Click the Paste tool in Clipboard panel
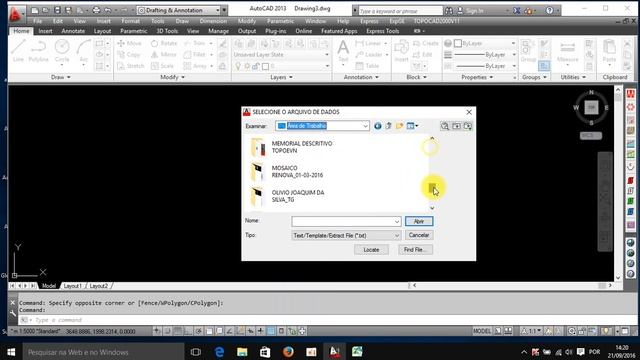 click(x=609, y=51)
